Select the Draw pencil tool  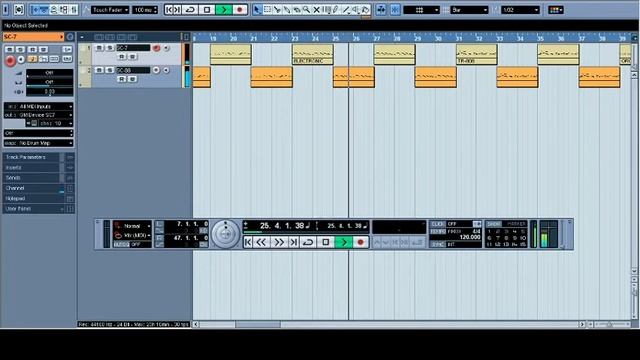tap(336, 9)
